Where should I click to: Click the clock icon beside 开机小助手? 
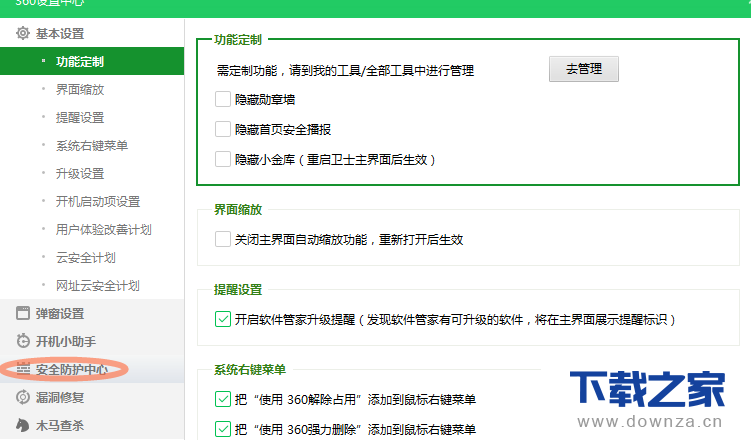pos(23,341)
